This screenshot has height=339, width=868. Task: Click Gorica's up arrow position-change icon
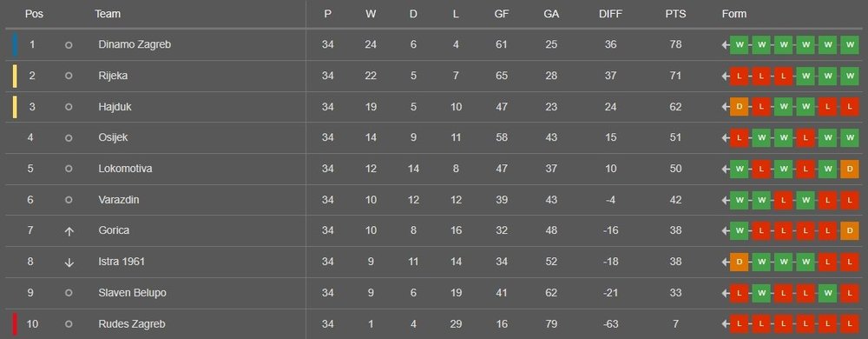coord(69,231)
